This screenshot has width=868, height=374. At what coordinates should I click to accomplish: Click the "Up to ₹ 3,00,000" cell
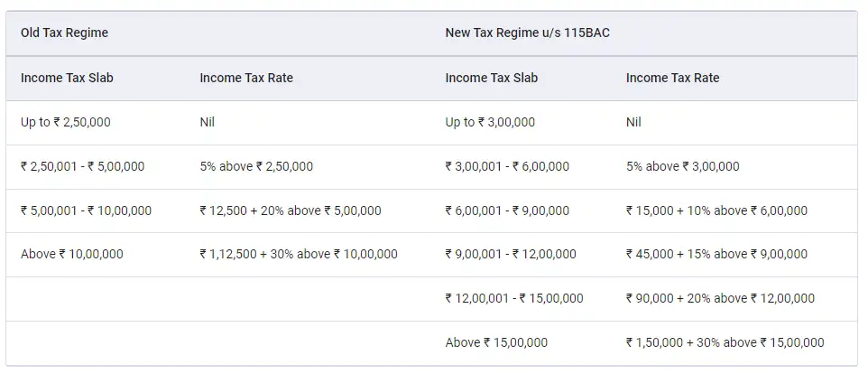(490, 122)
